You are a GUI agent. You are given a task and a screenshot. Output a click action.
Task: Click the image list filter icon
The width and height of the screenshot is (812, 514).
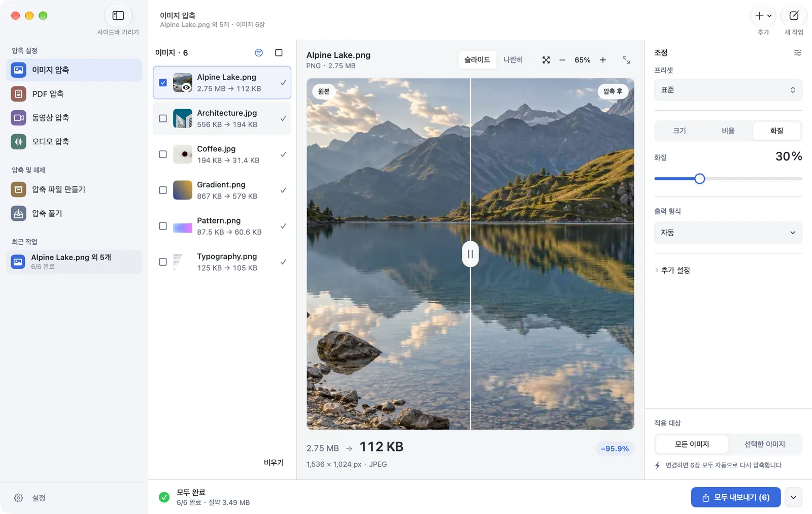[259, 53]
